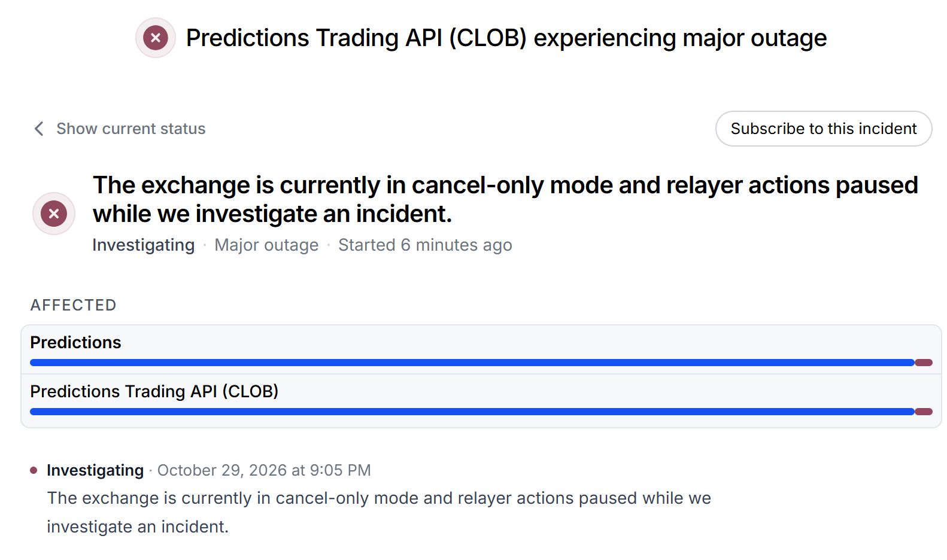Click the Investigating status under headline

pos(144,245)
